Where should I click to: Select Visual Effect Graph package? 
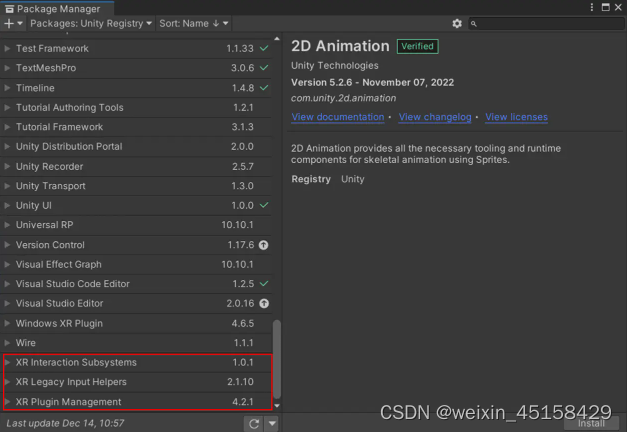pyautogui.click(x=136, y=264)
